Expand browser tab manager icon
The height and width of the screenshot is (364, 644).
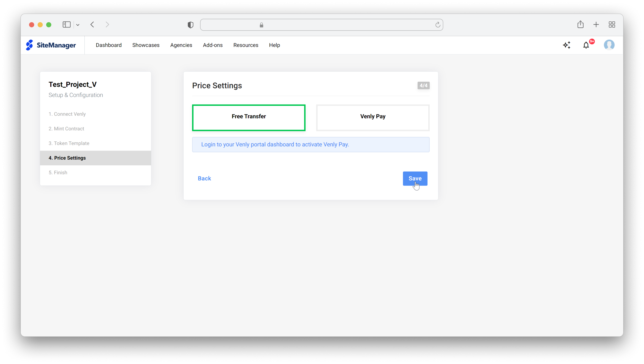coord(612,24)
